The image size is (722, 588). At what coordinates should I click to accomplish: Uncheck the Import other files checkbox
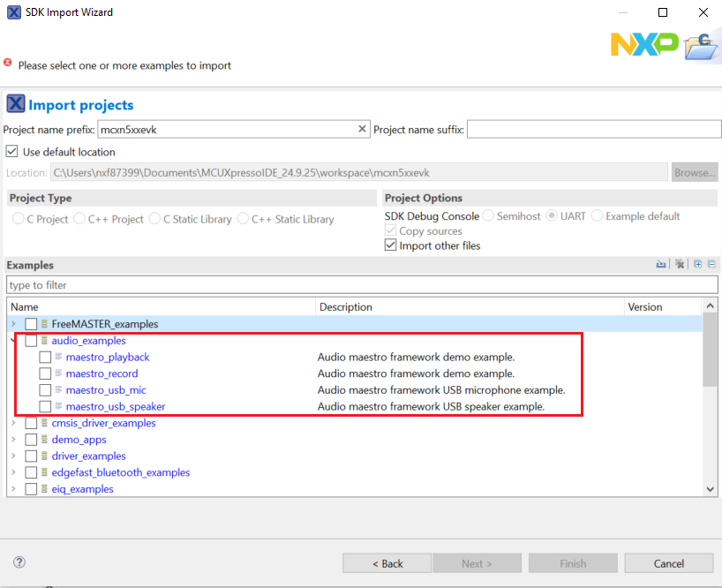pos(390,245)
